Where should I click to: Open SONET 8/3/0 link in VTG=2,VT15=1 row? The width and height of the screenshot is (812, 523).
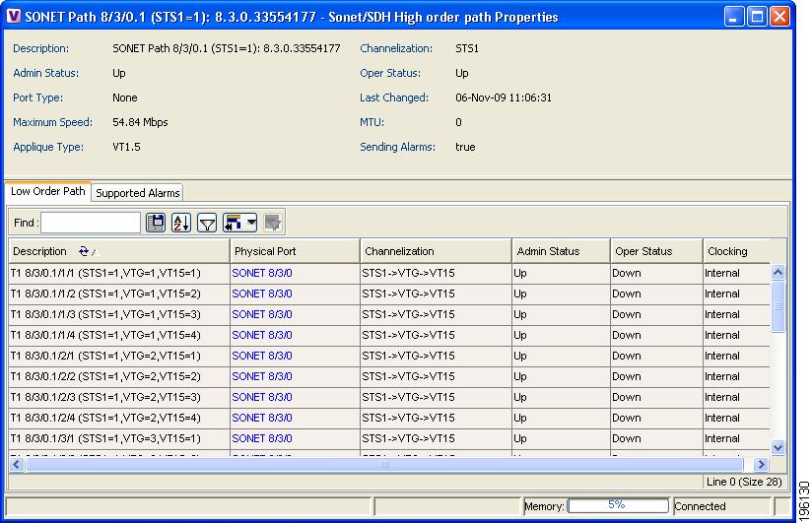click(x=262, y=356)
